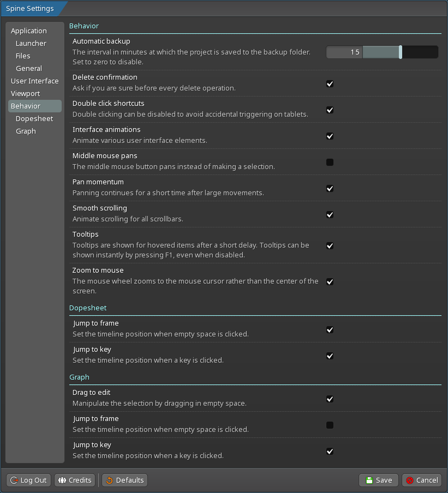Disable Graph Drag to edit checkbox
Screen dimensions: 448x493
pyautogui.click(x=330, y=399)
